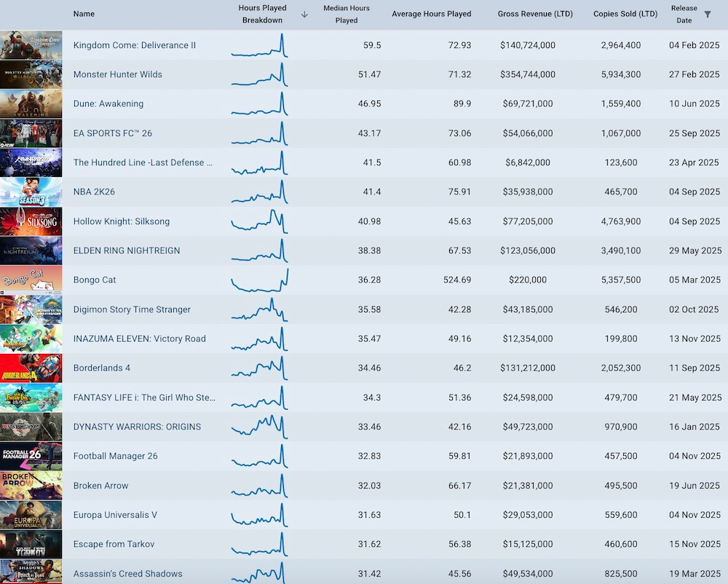Open the Broken Arrow cover thumbnail

coord(31,486)
